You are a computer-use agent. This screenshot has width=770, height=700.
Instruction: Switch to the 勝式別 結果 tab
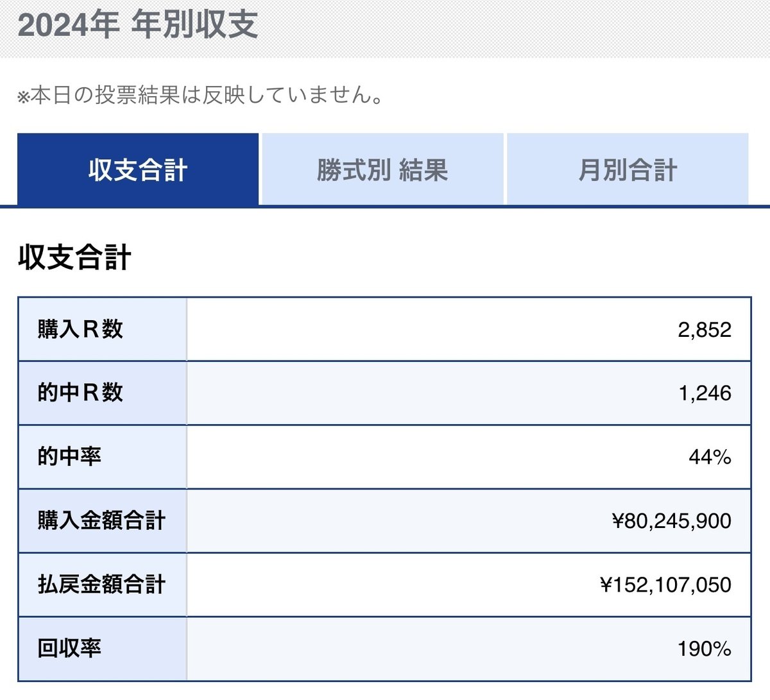tap(382, 169)
